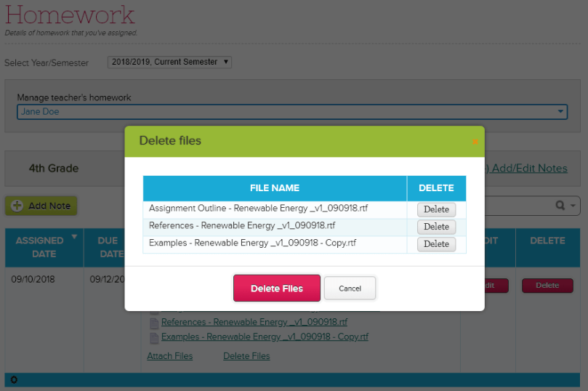
Task: Click the Homework page title
Action: pos(70,15)
